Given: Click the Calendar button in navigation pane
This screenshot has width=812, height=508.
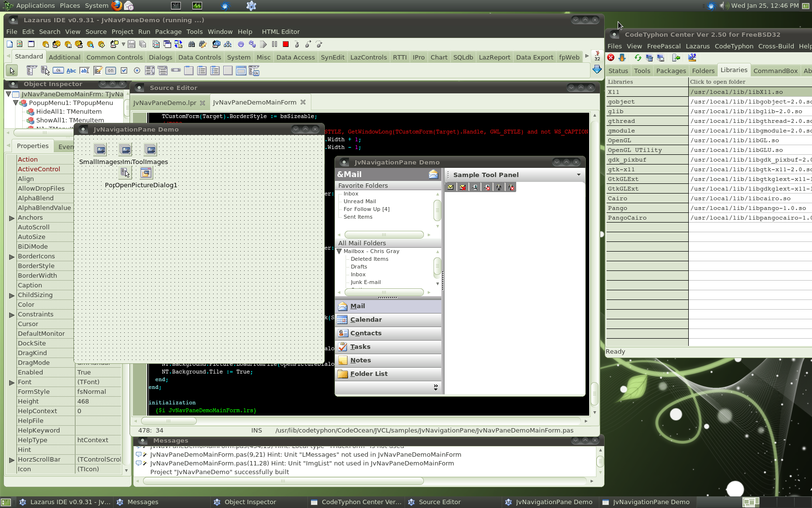Looking at the screenshot, I should click(366, 320).
